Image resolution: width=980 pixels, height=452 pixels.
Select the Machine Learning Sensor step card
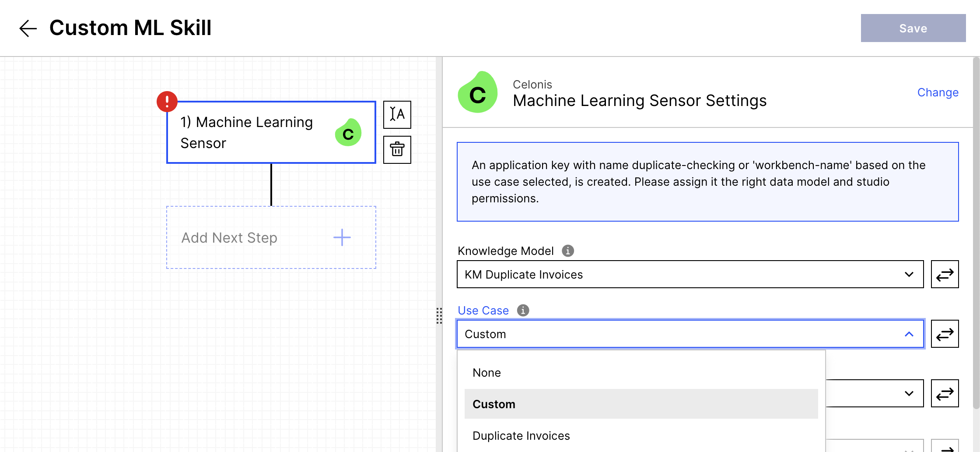(271, 132)
